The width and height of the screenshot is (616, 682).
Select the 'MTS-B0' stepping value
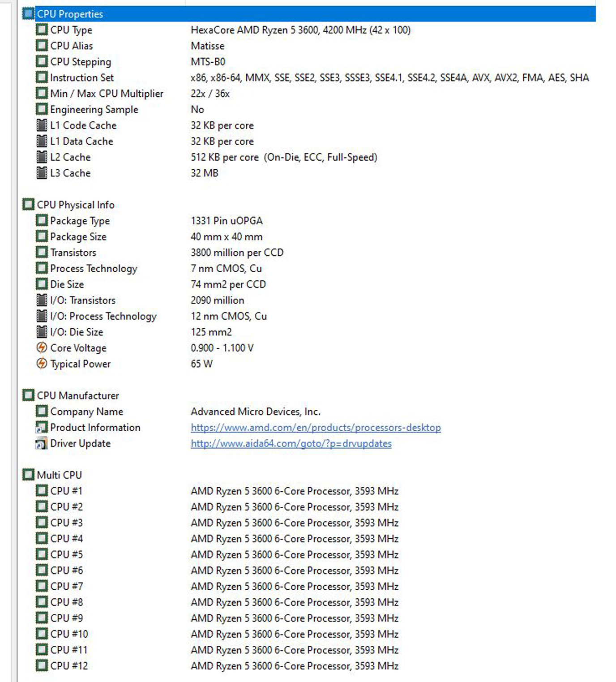[x=208, y=61]
